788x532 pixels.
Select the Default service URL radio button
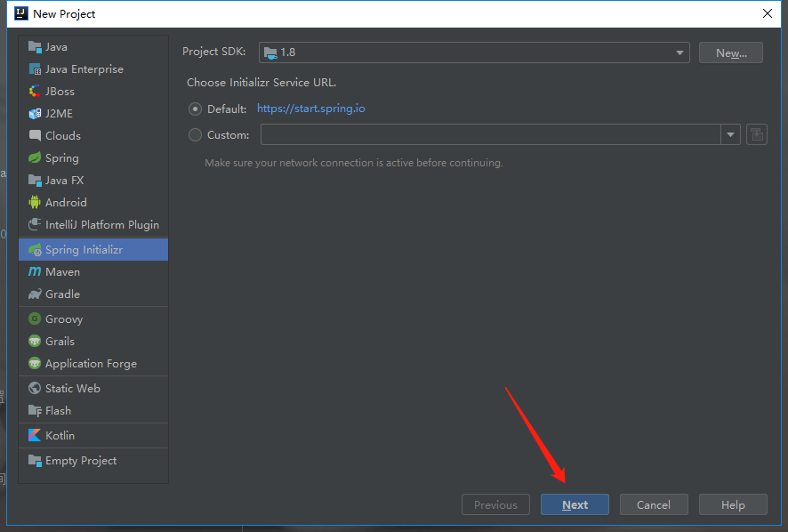point(195,109)
